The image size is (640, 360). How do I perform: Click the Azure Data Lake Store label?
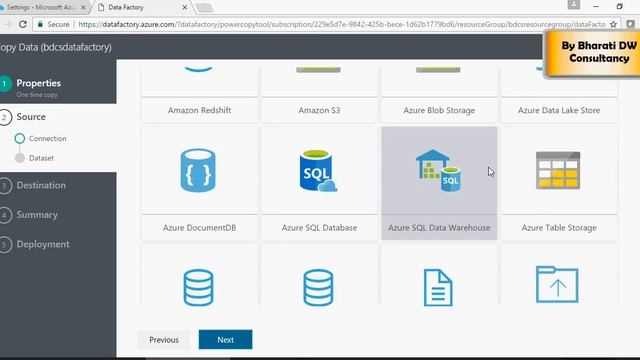tap(559, 110)
